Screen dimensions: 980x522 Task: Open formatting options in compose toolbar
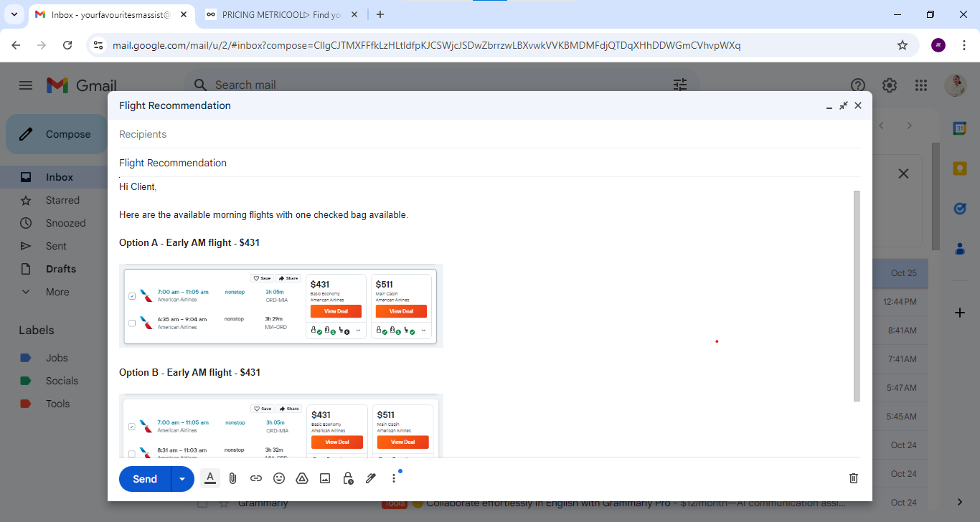(209, 478)
